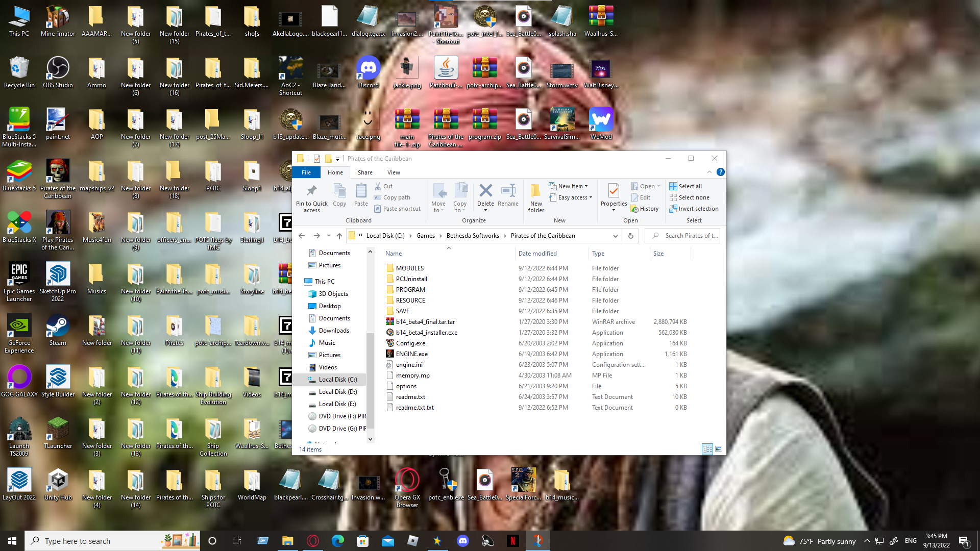Click Bethesda Softworks breadcrumb segment
980x551 pixels.
click(x=473, y=236)
